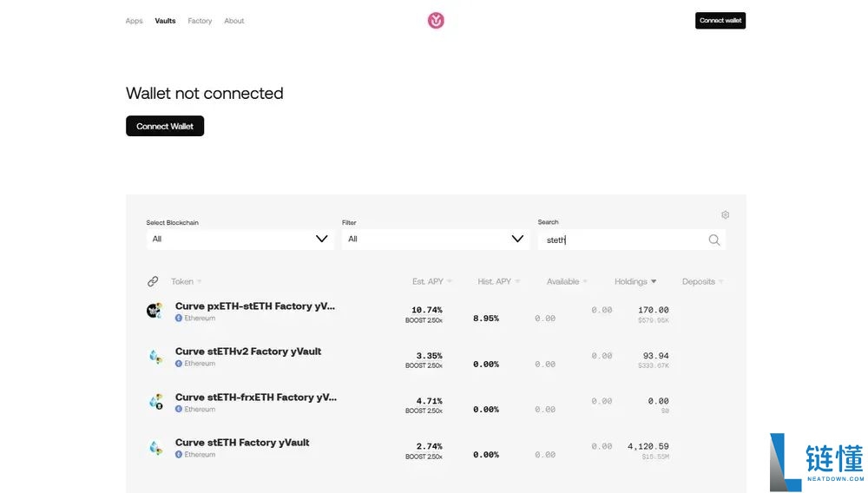
Task: Click the Curve pxETH-stETH vault token icon
Action: click(x=155, y=311)
